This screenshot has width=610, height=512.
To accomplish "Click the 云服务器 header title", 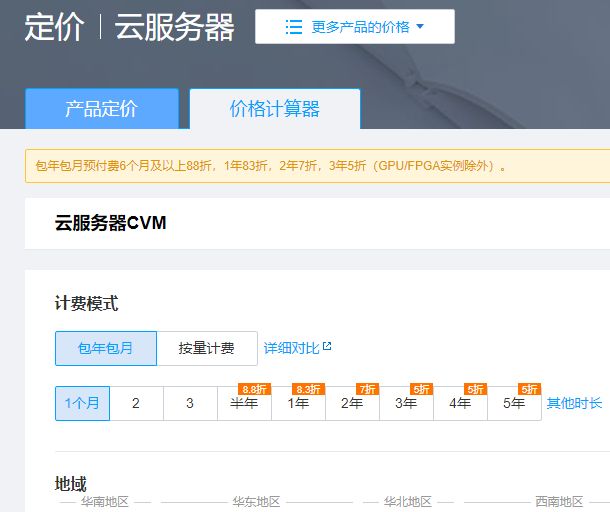I will tap(174, 27).
